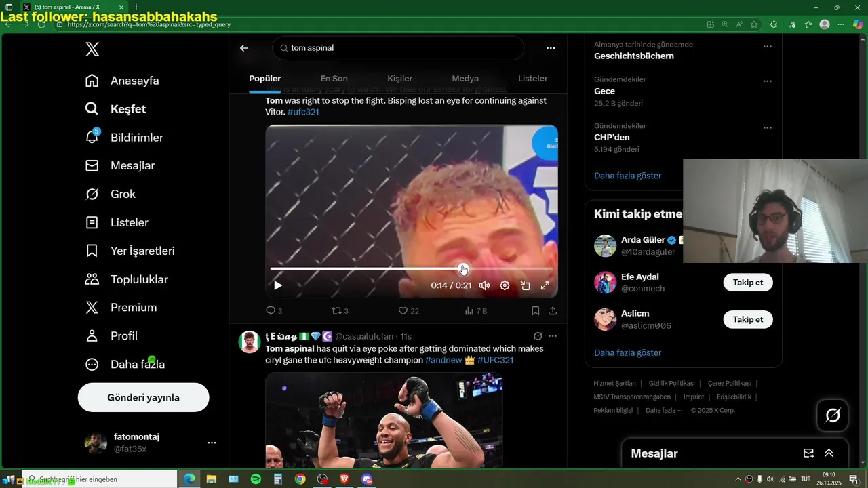Go back with the search arrow
The height and width of the screenshot is (488, 868).
click(x=244, y=48)
